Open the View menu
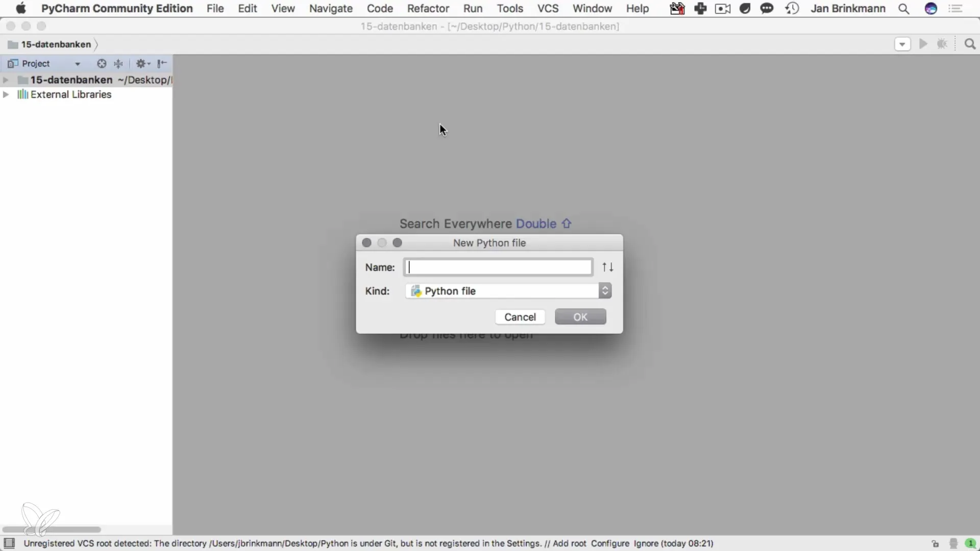 point(283,9)
